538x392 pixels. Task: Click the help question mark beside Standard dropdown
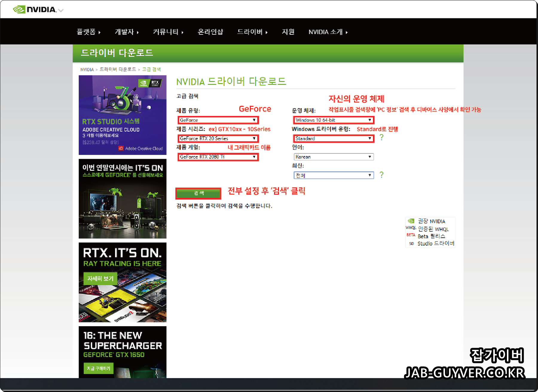(381, 137)
